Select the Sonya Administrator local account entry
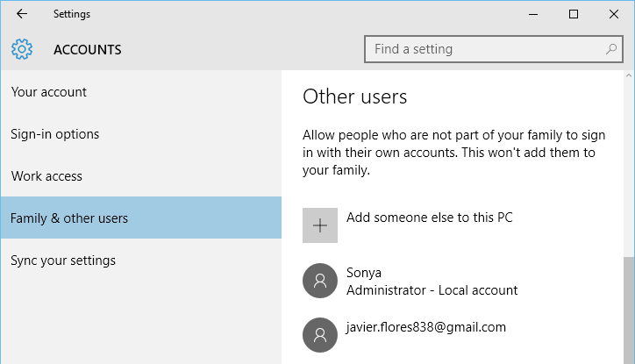Viewport: 635px width, 364px height. pos(432,281)
